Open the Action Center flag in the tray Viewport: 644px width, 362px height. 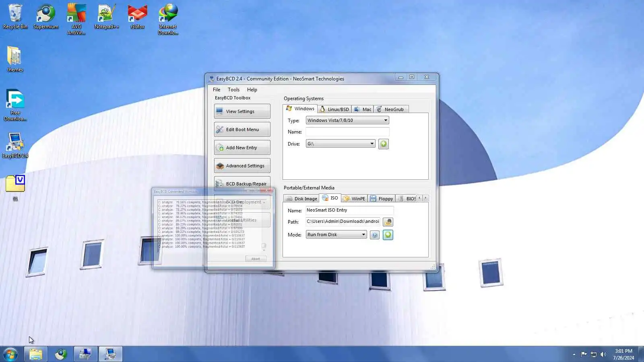(584, 354)
